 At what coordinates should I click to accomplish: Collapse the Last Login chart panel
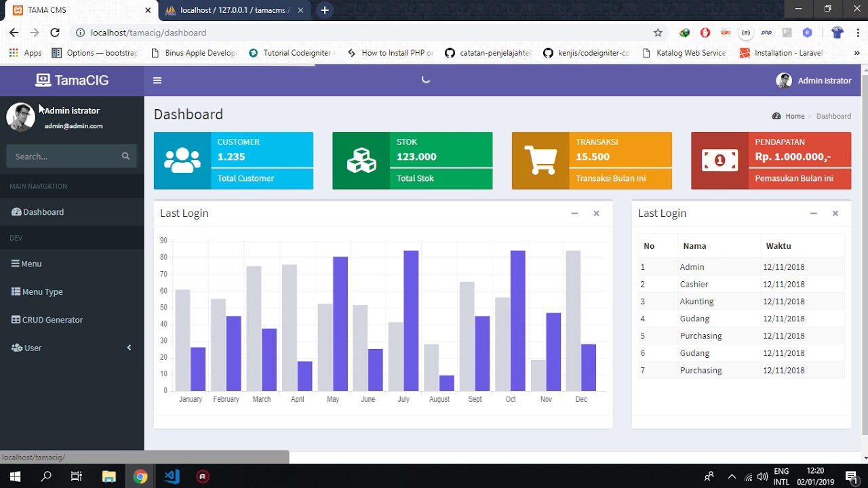coord(574,213)
